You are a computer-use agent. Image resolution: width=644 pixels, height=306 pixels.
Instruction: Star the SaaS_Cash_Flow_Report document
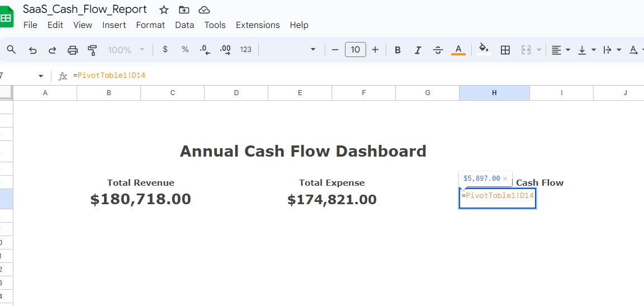pos(164,10)
